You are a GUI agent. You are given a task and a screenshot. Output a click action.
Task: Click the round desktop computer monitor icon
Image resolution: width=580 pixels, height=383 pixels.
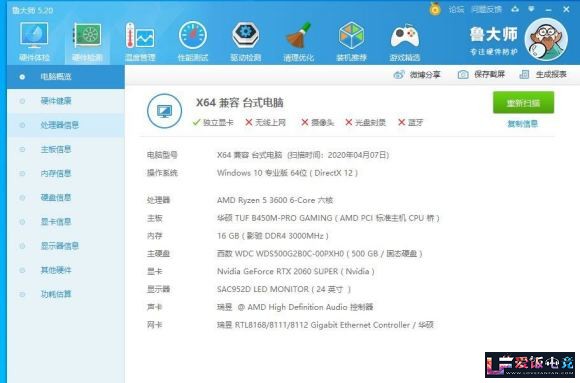(164, 111)
